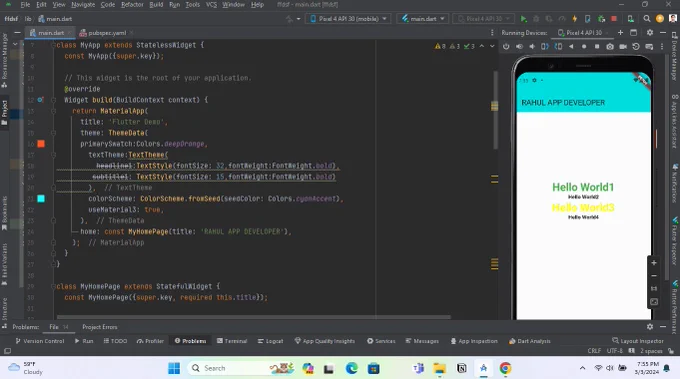Fold the TextTheme block on line 17
This screenshot has width=680, height=379.
click(53, 155)
